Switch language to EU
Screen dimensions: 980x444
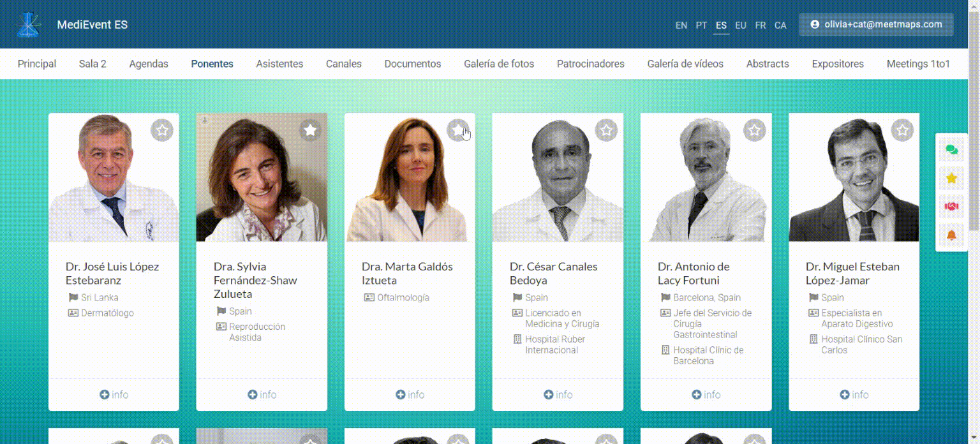[741, 26]
